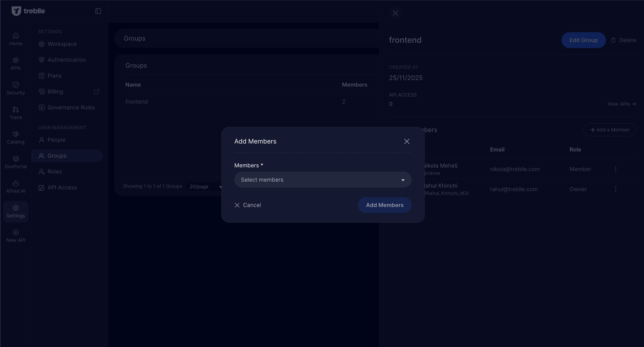Close the Add Members modal with X
This screenshot has width=644, height=347.
pyautogui.click(x=407, y=142)
